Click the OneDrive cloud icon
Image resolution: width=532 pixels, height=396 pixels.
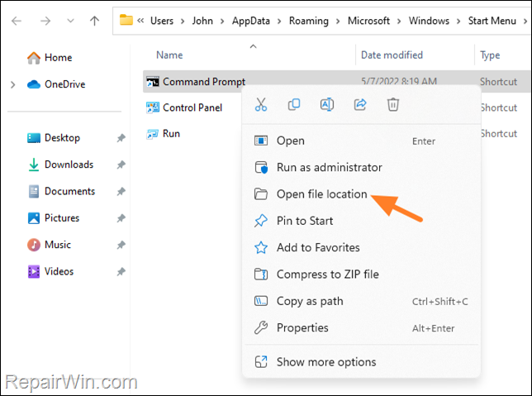point(34,84)
